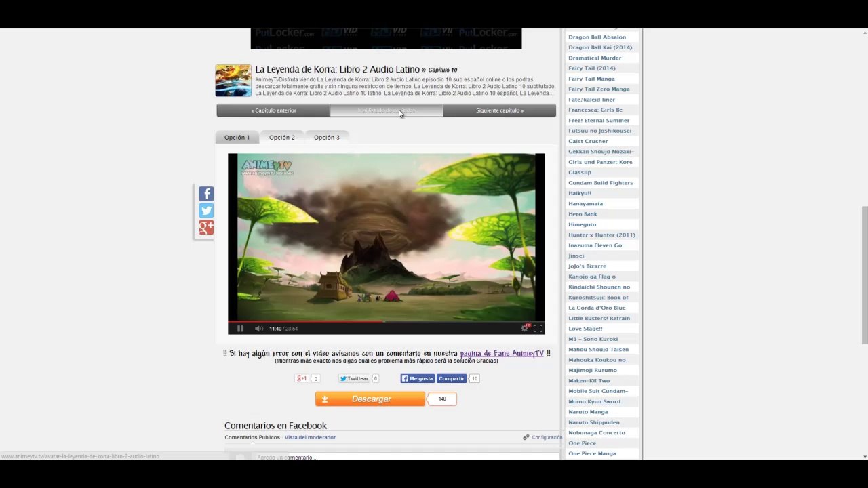The width and height of the screenshot is (868, 488).
Task: Go to Siguiente capitulo
Action: (x=500, y=110)
